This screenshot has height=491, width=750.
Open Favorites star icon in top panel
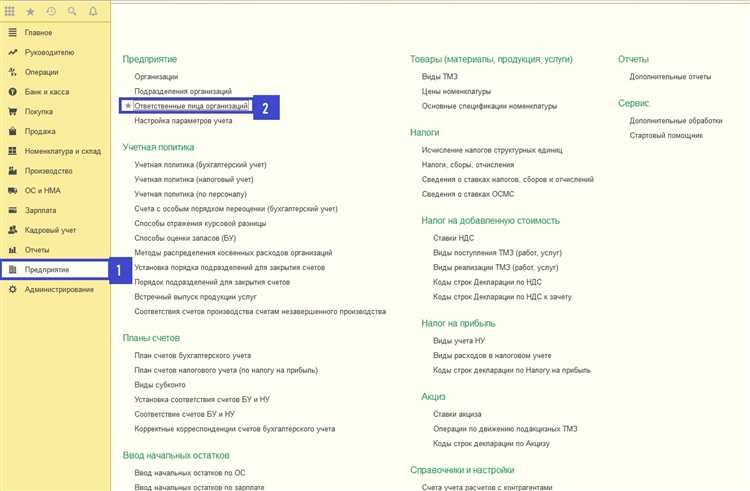click(30, 11)
